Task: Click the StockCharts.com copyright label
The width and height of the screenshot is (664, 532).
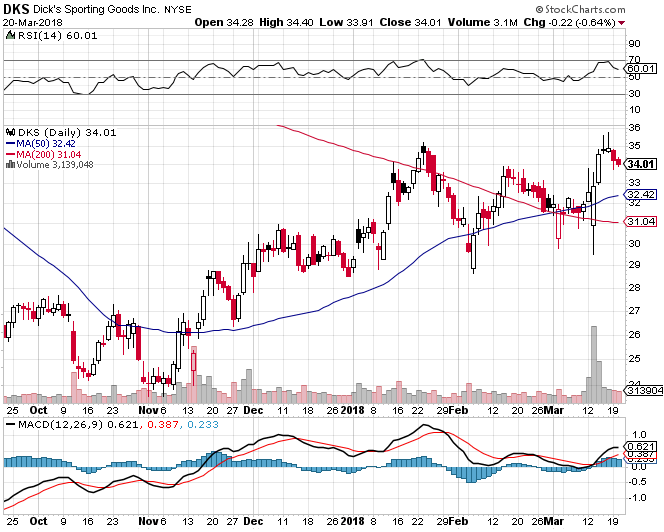Action: [580, 9]
